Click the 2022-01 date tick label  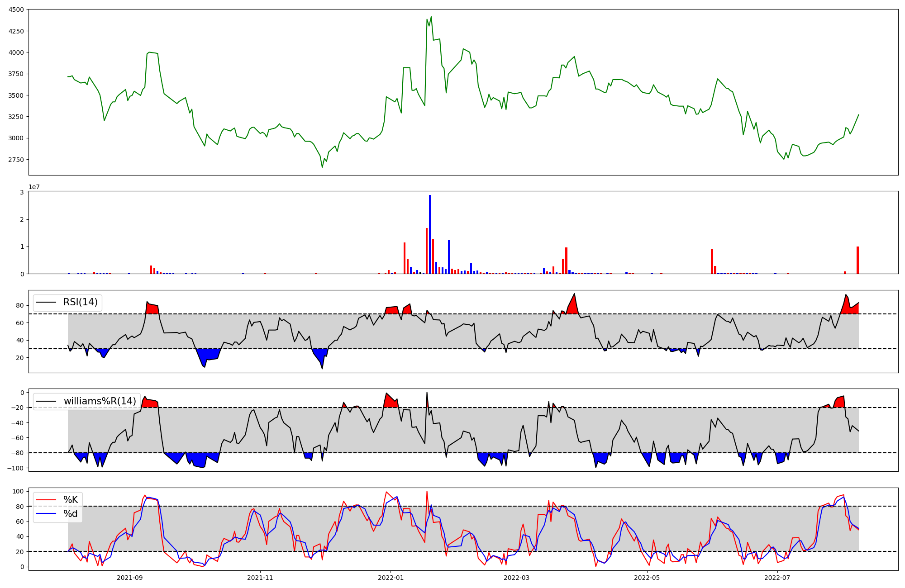click(x=391, y=578)
